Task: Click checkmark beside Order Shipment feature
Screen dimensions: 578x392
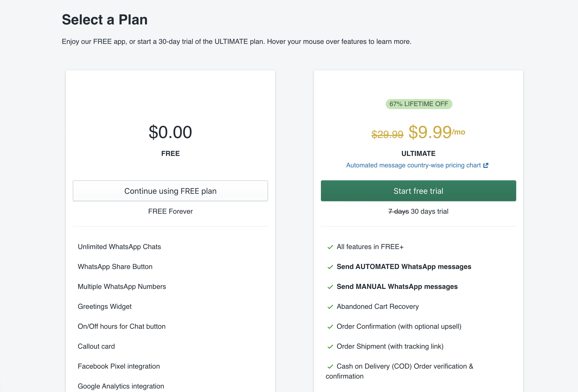Action: [330, 347]
